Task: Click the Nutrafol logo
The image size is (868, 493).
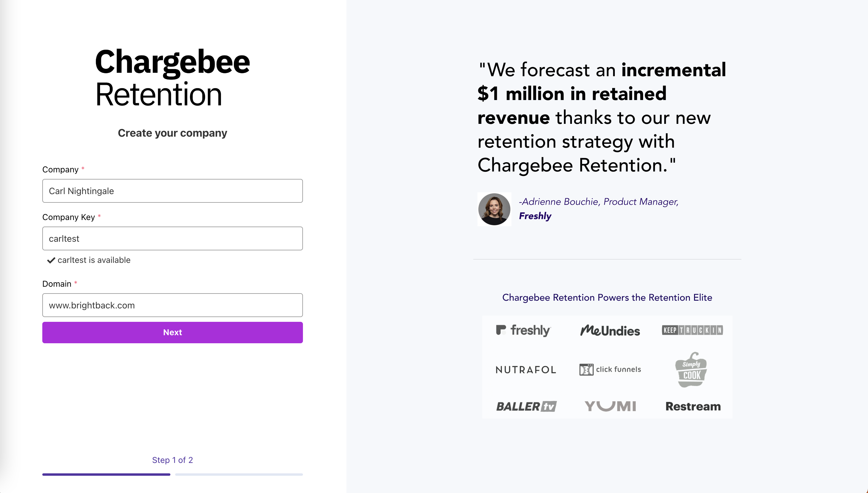Action: (x=525, y=369)
